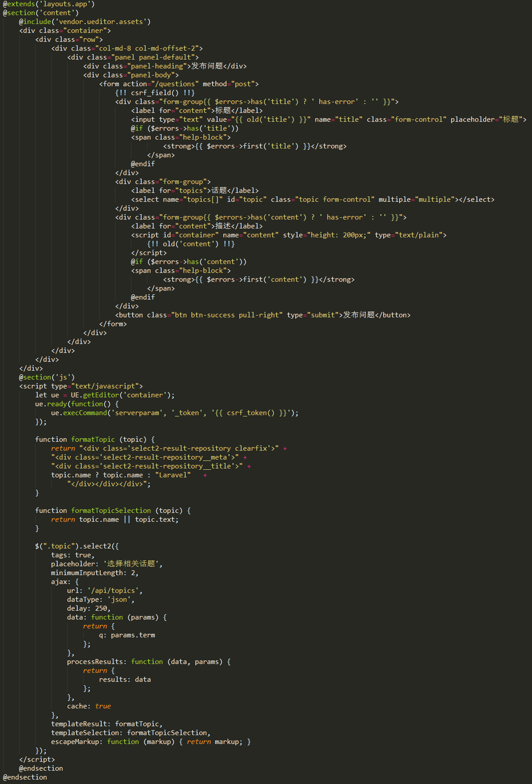Click the function formatTopic (topic) line

click(95, 440)
